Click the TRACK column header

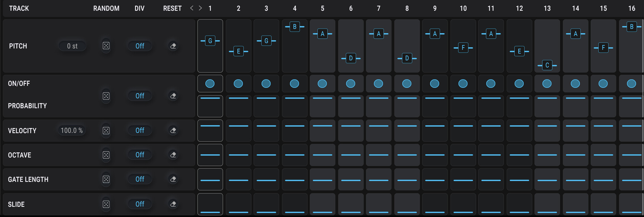19,8
